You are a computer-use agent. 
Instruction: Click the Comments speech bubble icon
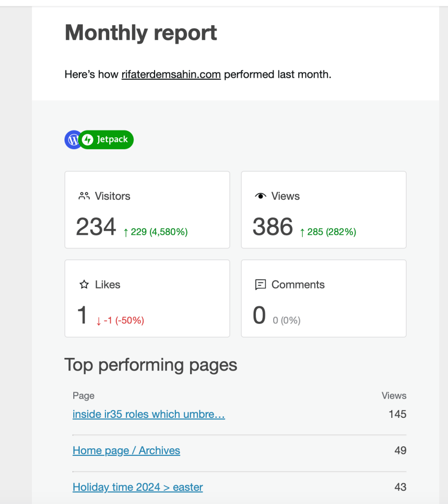click(260, 284)
